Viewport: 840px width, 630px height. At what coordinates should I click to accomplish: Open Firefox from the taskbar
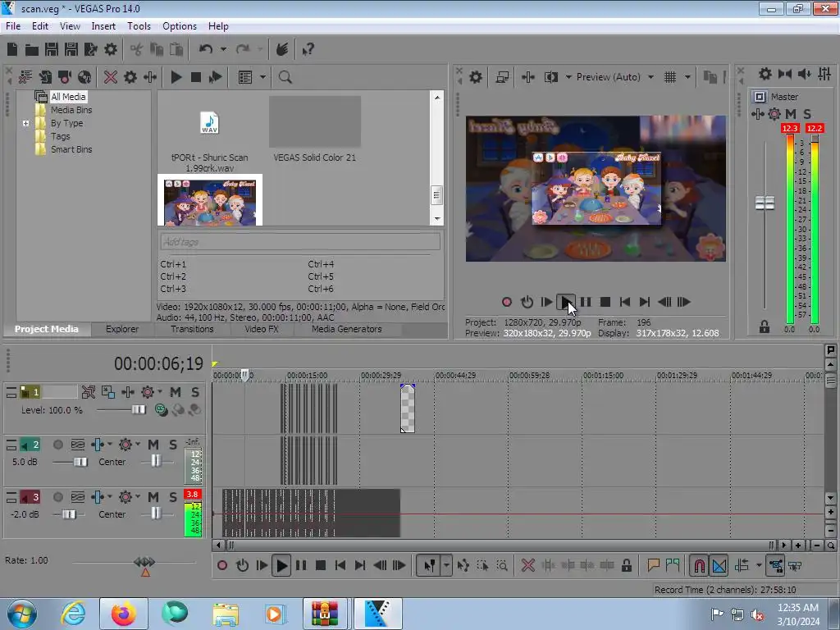click(x=123, y=614)
